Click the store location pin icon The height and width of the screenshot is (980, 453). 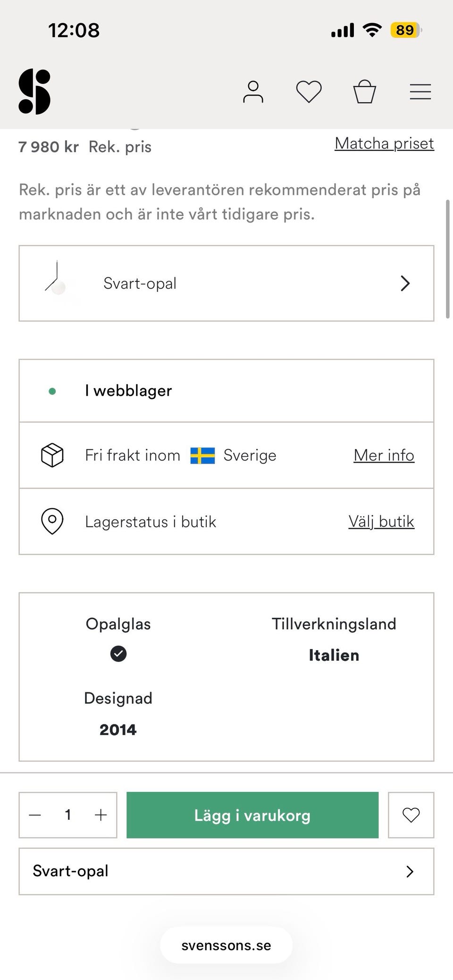click(52, 521)
